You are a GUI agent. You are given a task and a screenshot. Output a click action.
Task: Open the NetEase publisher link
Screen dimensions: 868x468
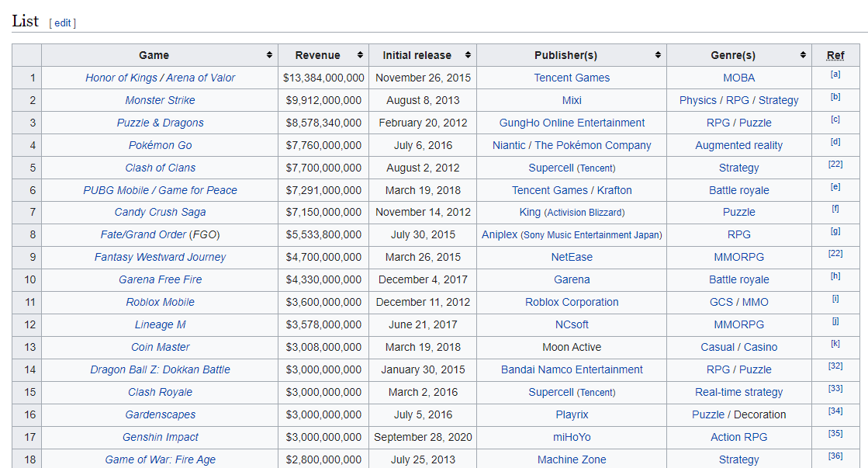(572, 257)
